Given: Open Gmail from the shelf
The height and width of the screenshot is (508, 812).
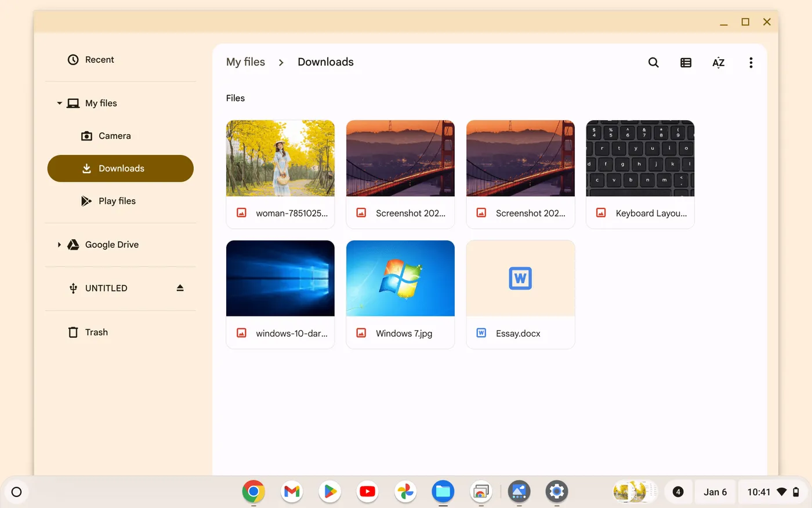Looking at the screenshot, I should (x=292, y=492).
